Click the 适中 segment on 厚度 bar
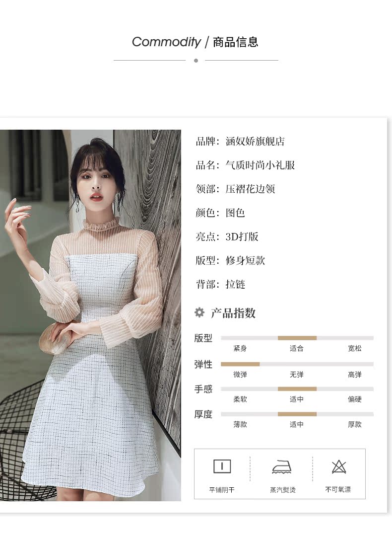 click(x=297, y=414)
